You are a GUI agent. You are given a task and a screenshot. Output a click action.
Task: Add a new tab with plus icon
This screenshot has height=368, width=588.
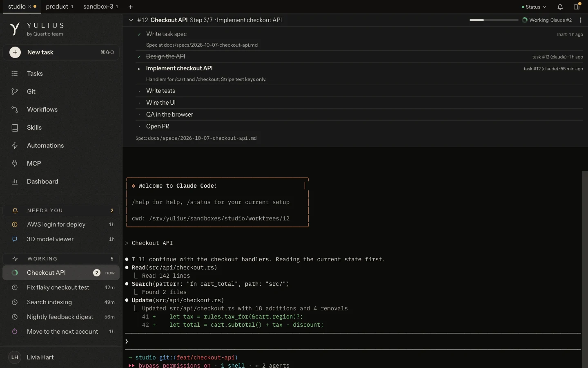[131, 7]
